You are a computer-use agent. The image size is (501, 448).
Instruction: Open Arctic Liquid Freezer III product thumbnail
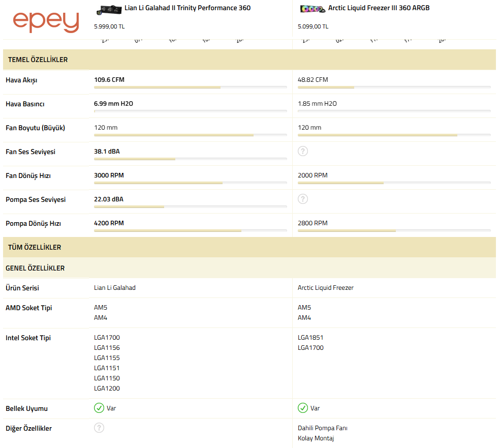pyautogui.click(x=312, y=9)
